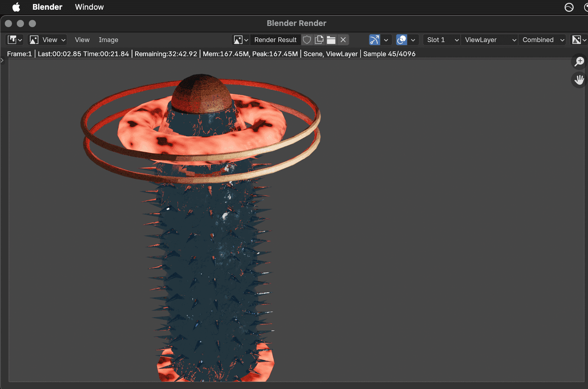Screen dimensions: 588x389
Task: Toggle the show gizmo button
Action: 375,40
